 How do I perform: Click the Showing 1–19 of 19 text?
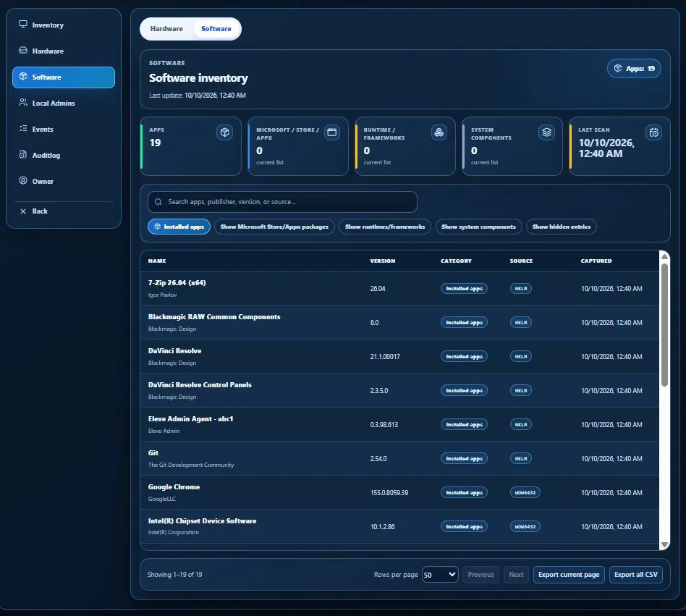pyautogui.click(x=174, y=575)
